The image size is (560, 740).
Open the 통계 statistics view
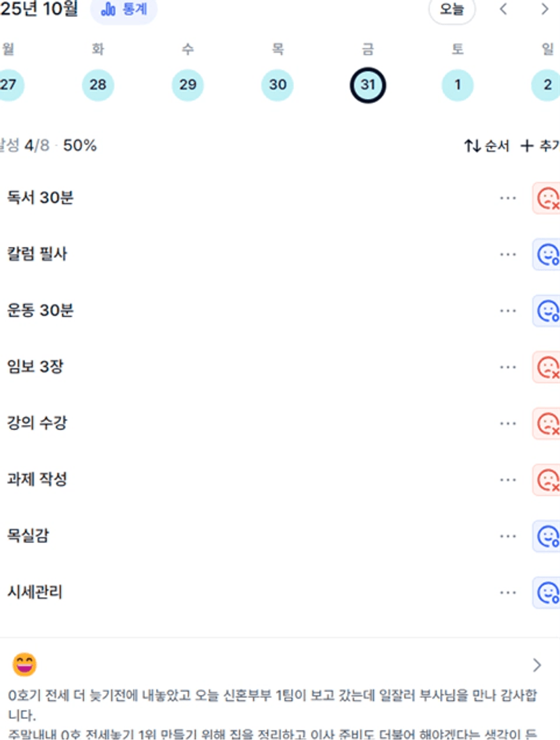coord(124,10)
